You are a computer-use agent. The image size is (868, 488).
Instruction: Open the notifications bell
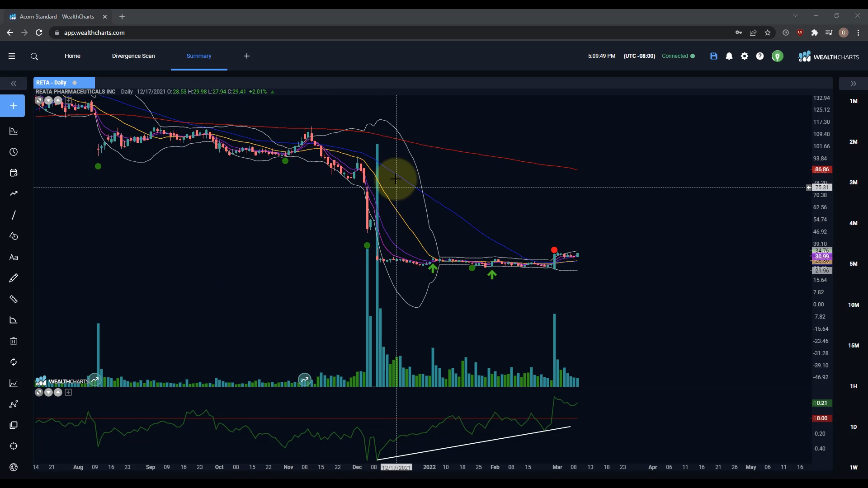(729, 56)
